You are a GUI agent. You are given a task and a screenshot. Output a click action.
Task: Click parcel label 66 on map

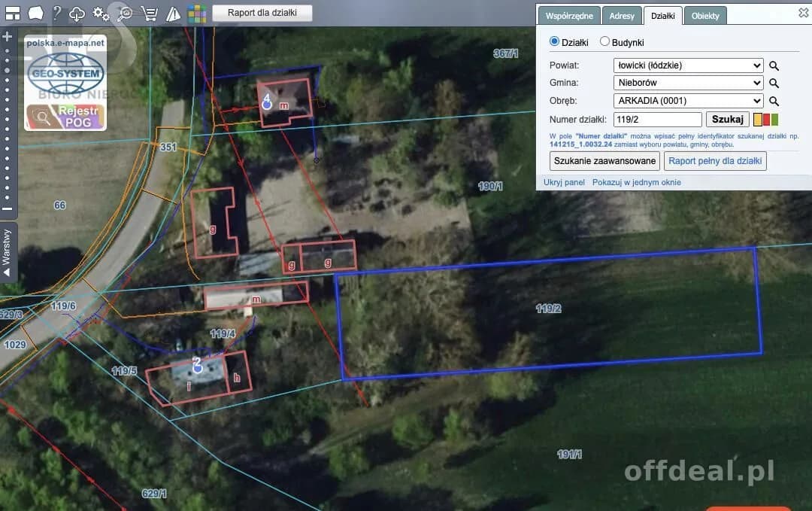point(59,205)
